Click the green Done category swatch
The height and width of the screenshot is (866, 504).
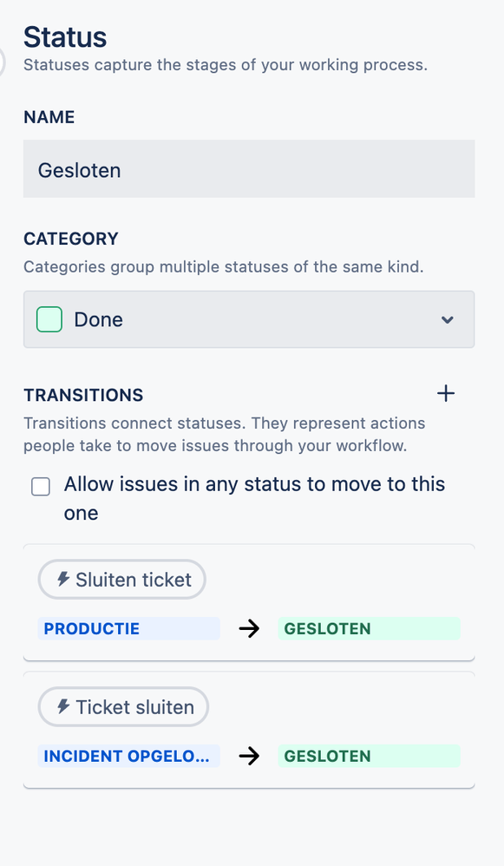pos(49,319)
